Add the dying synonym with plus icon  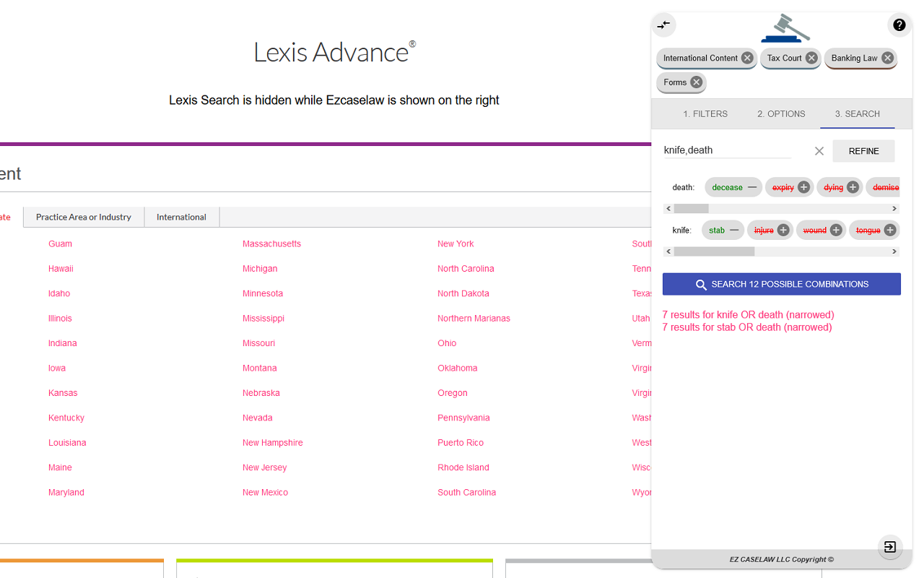pyautogui.click(x=853, y=187)
